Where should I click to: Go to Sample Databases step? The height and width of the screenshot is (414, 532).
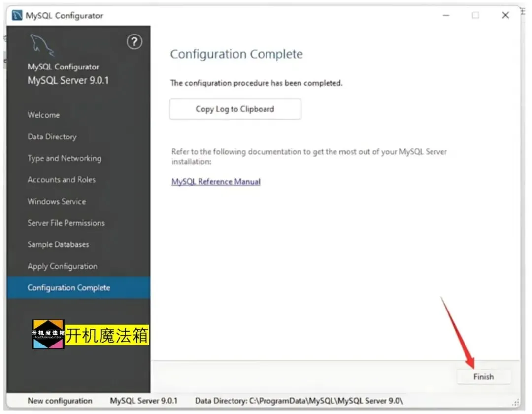pyautogui.click(x=58, y=244)
